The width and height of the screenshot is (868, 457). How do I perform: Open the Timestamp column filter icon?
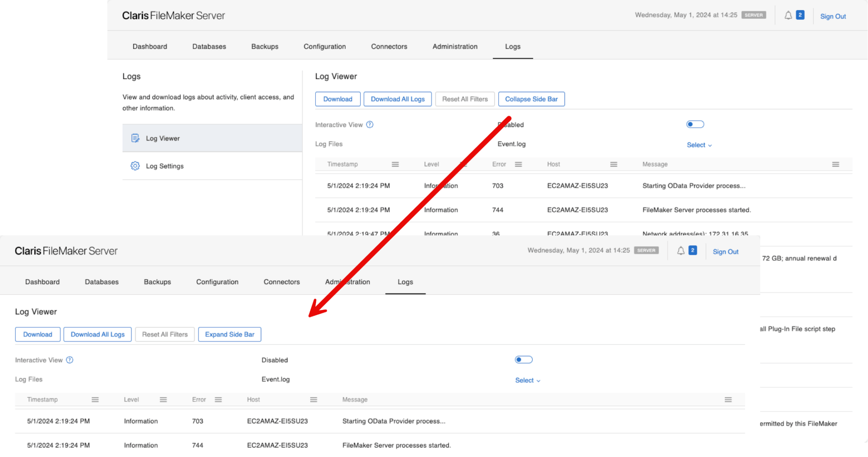[x=395, y=164]
